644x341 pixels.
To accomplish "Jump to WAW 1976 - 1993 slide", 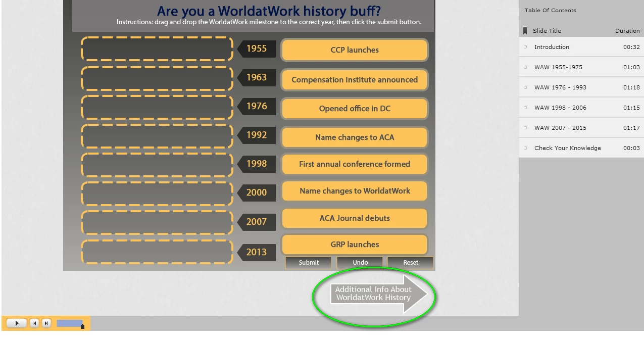I will [581, 87].
